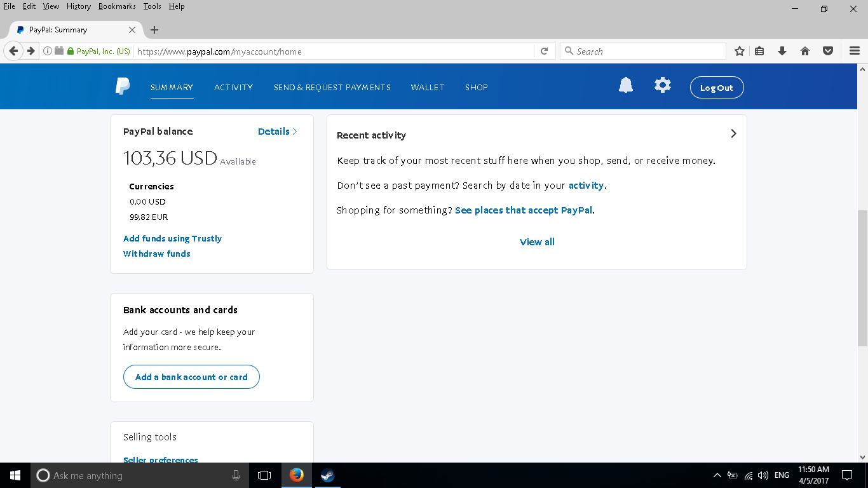Click the Log Out button
868x488 pixels.
[717, 88]
